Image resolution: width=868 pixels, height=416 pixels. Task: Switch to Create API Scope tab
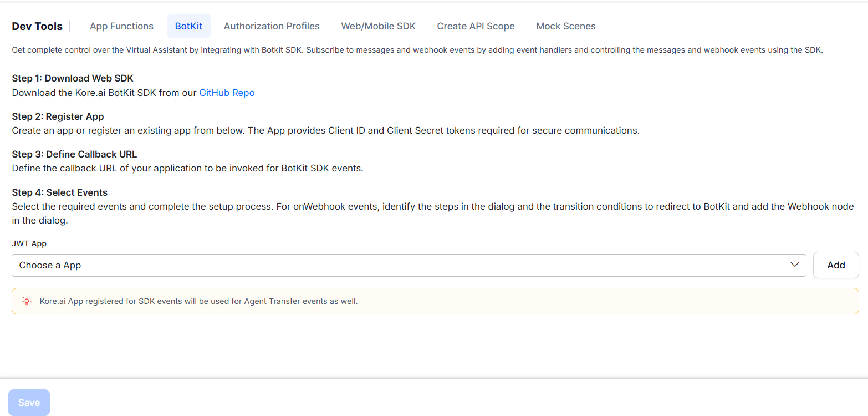point(476,26)
